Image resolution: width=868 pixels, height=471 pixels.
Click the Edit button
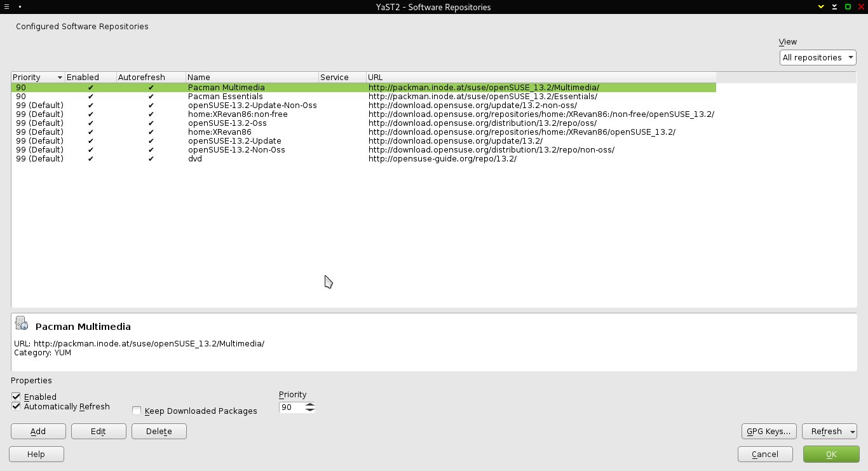[98, 431]
